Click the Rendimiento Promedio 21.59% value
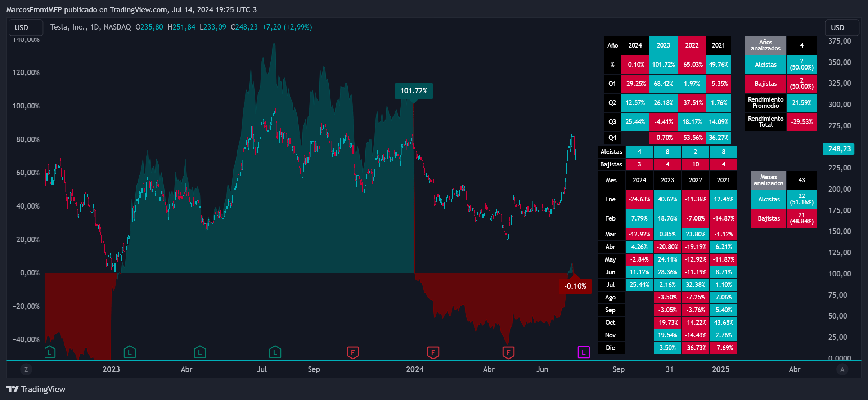Screen dimensions: 868x400 pos(801,103)
